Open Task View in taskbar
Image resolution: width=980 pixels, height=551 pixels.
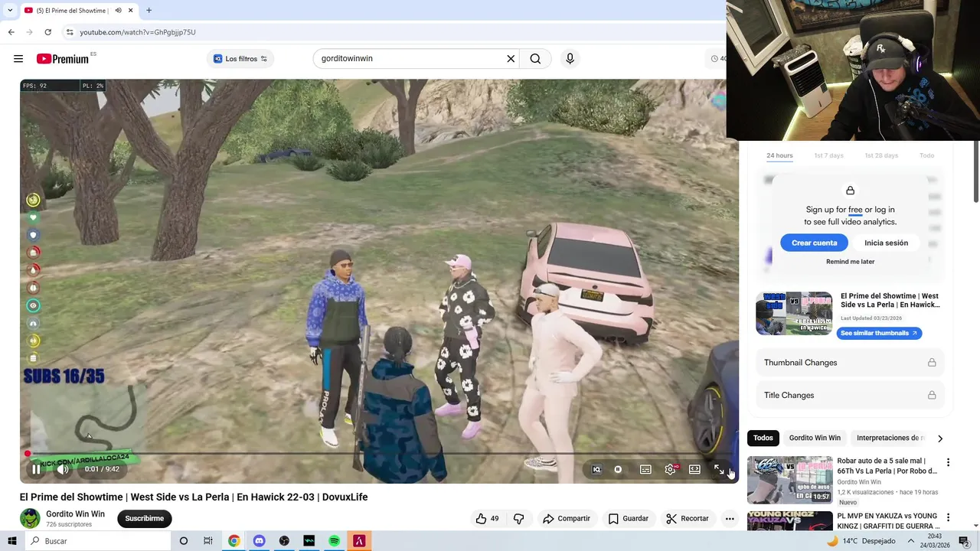(208, 541)
